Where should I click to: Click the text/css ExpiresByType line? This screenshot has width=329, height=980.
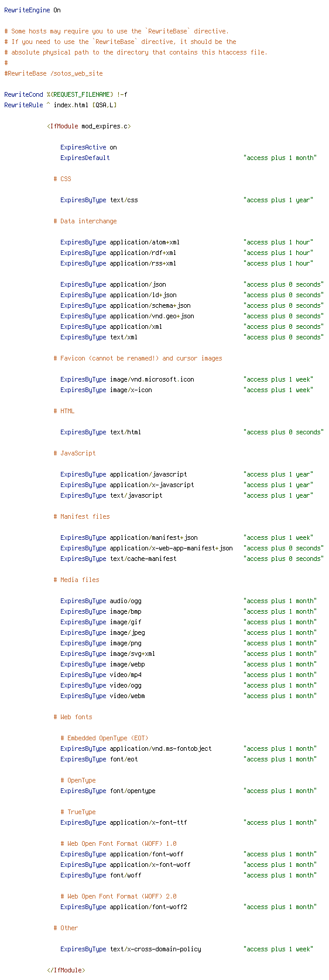[187, 200]
